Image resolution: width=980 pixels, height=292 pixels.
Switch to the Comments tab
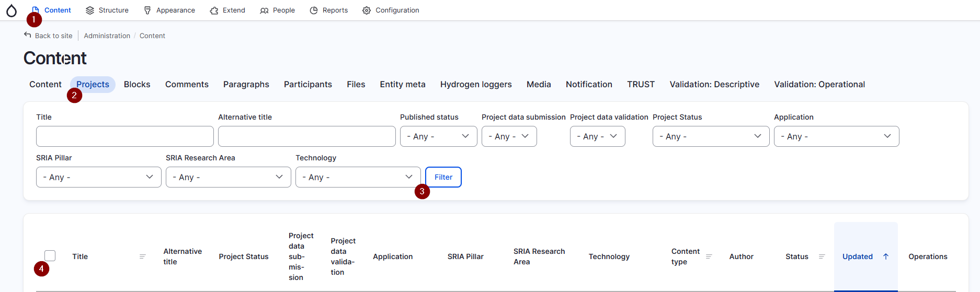coord(187,84)
